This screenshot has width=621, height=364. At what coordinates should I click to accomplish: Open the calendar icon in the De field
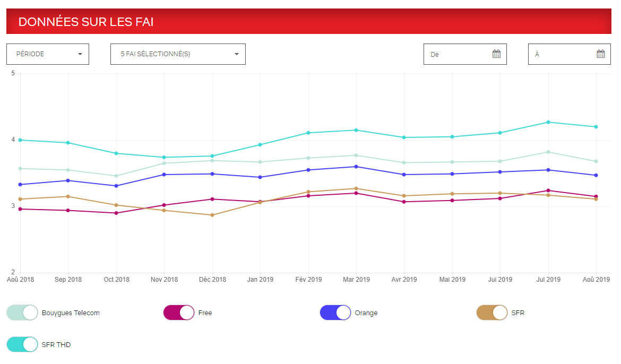(x=496, y=54)
